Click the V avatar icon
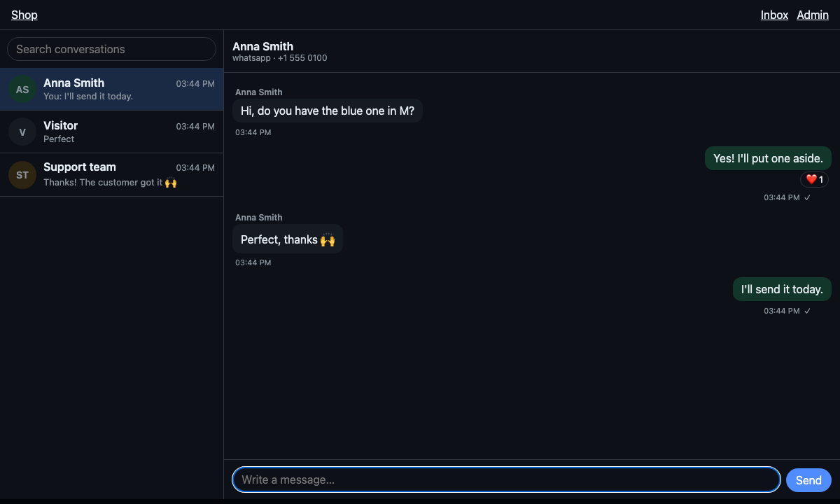This screenshot has height=504, width=840. click(x=22, y=132)
